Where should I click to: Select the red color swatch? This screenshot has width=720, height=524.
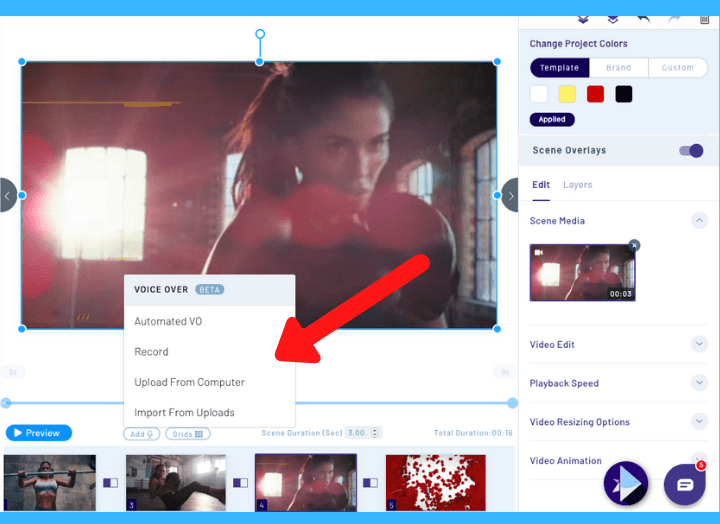595,94
